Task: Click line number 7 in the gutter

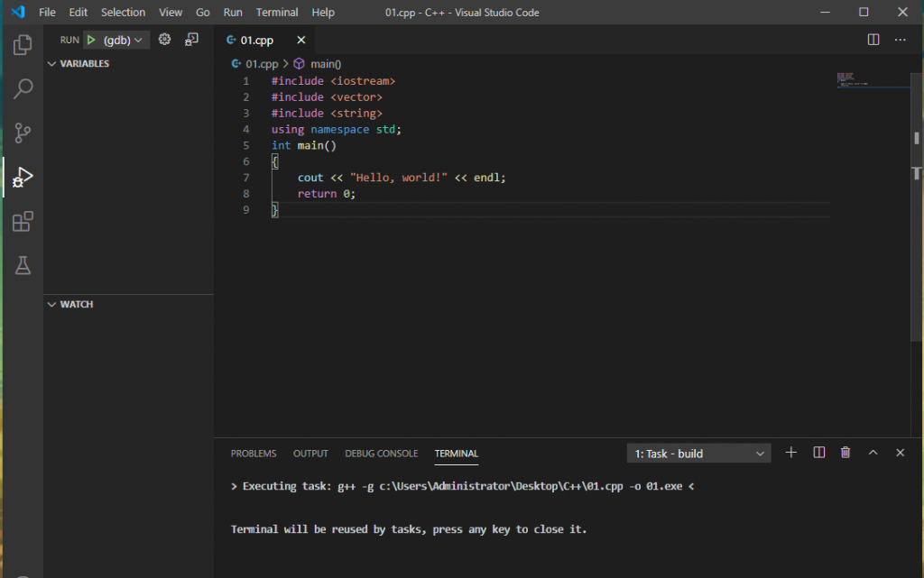Action: tap(245, 178)
